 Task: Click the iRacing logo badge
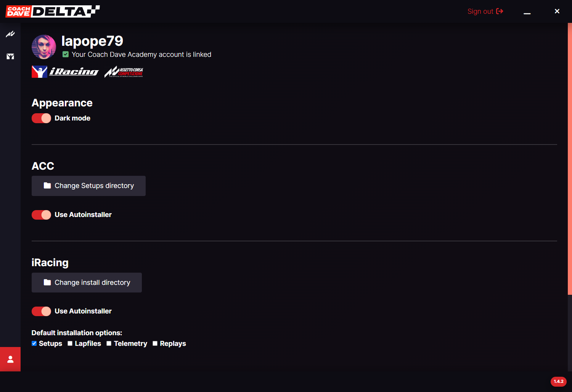(65, 72)
